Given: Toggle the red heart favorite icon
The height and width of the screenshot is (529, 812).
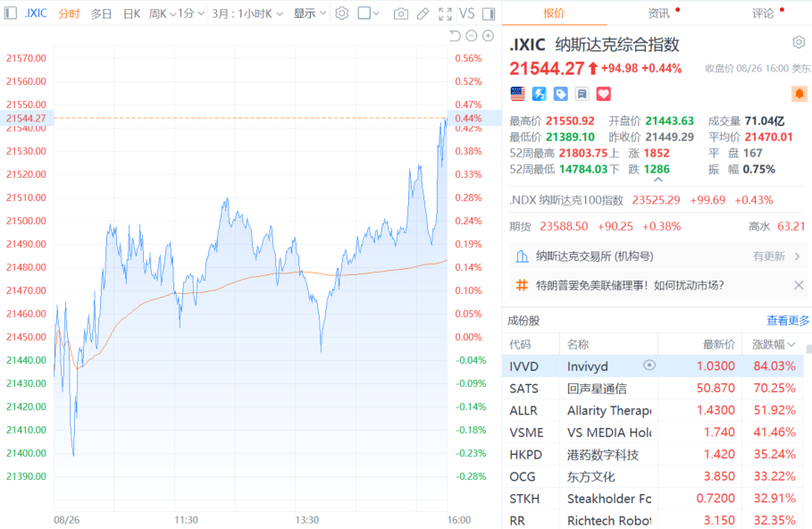Looking at the screenshot, I should click(x=603, y=94).
